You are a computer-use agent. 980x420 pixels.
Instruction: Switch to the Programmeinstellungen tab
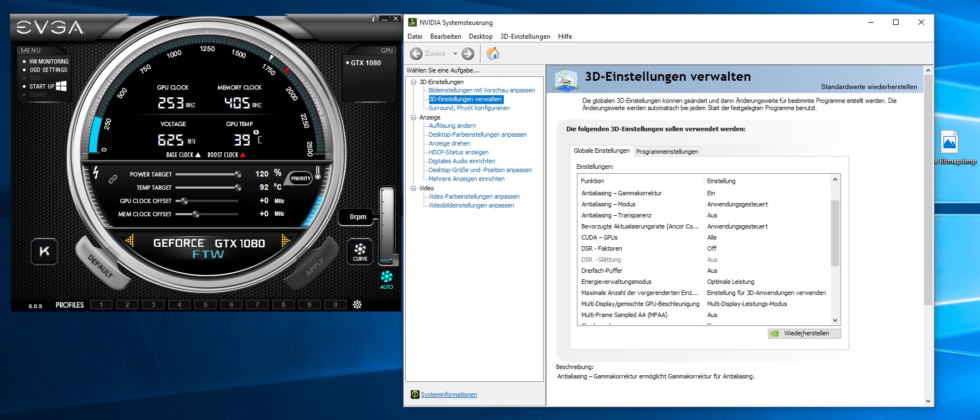667,152
